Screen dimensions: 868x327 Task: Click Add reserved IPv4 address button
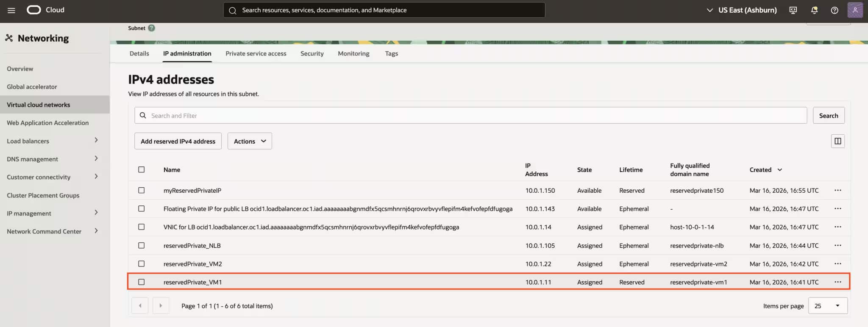(x=178, y=141)
